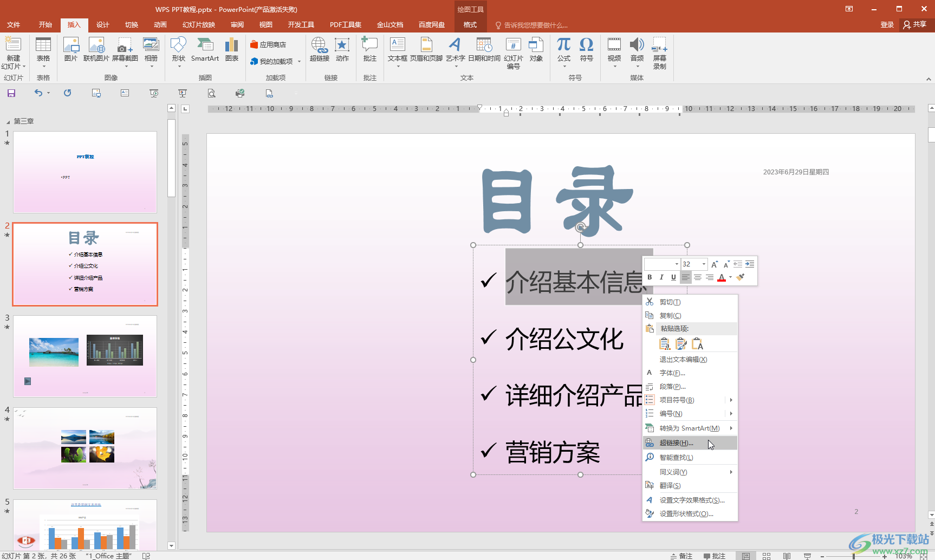
Task: Toggle align left in the mini toolbar
Action: pos(686,277)
